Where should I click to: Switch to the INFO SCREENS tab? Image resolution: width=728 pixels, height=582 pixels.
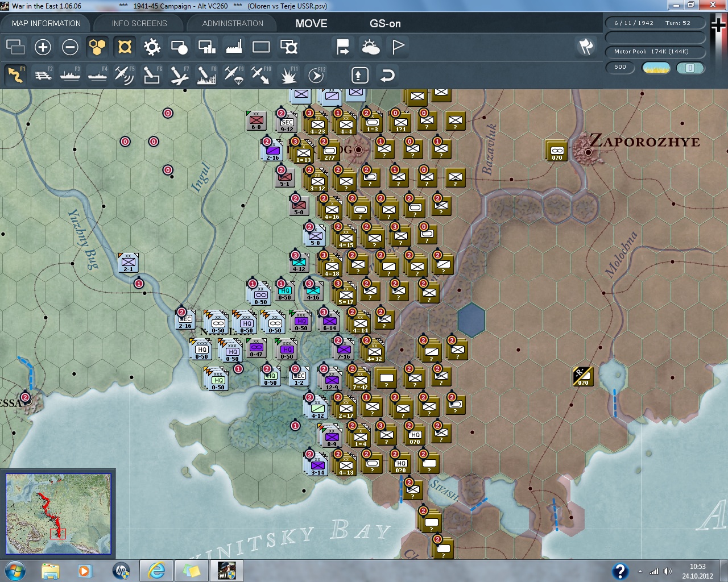(139, 23)
